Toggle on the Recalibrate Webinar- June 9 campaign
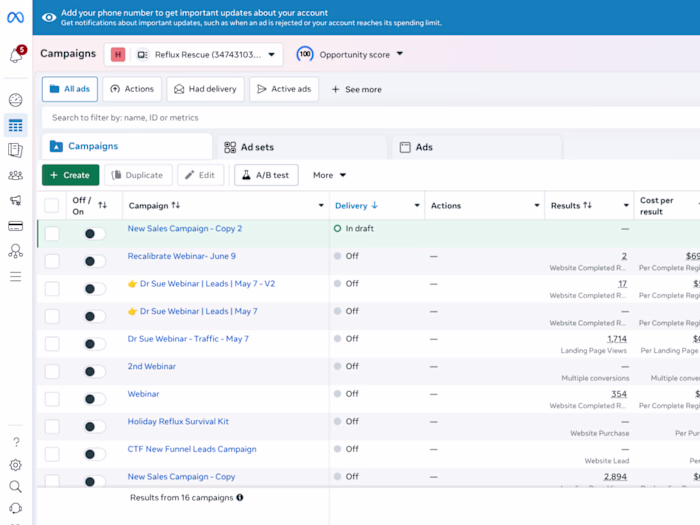 click(95, 261)
